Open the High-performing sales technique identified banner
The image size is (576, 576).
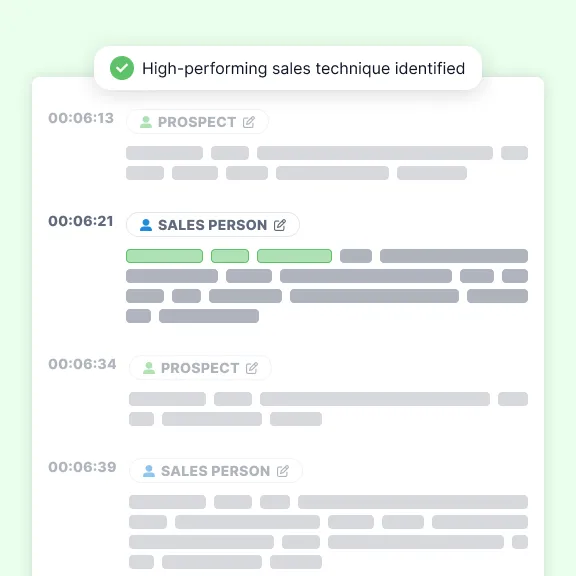click(288, 68)
